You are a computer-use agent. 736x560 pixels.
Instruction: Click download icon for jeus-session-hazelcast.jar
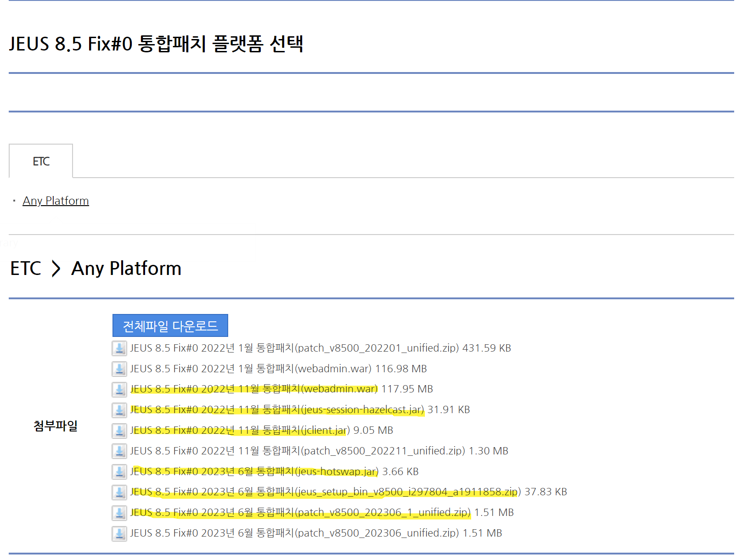pyautogui.click(x=119, y=410)
